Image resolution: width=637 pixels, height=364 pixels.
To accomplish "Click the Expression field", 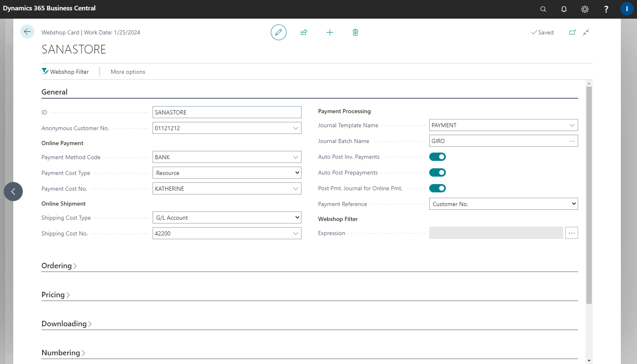I will pos(496,233).
